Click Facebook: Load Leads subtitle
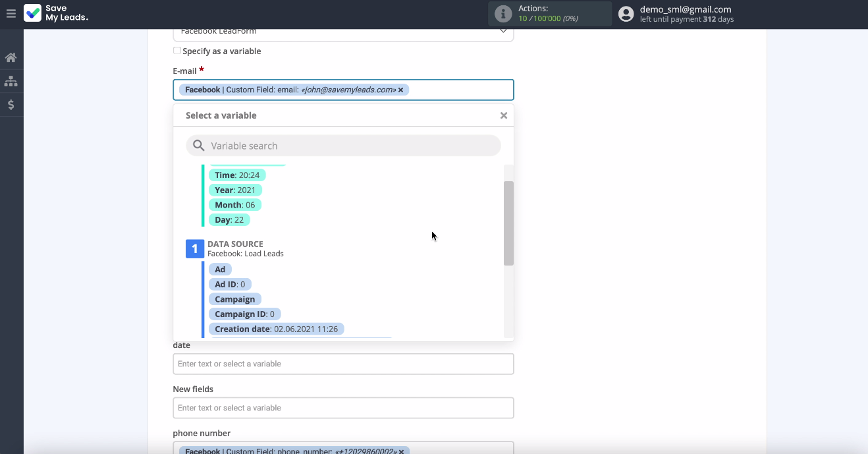The image size is (868, 454). pos(246,254)
